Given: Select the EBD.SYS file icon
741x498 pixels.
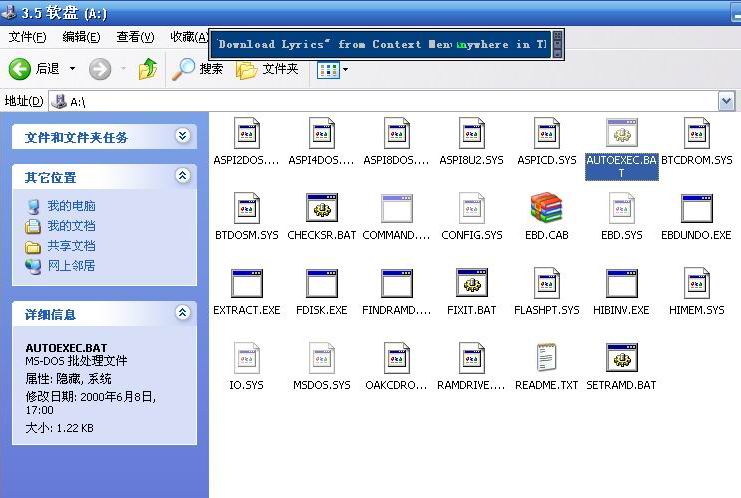Looking at the screenshot, I should coord(621,208).
